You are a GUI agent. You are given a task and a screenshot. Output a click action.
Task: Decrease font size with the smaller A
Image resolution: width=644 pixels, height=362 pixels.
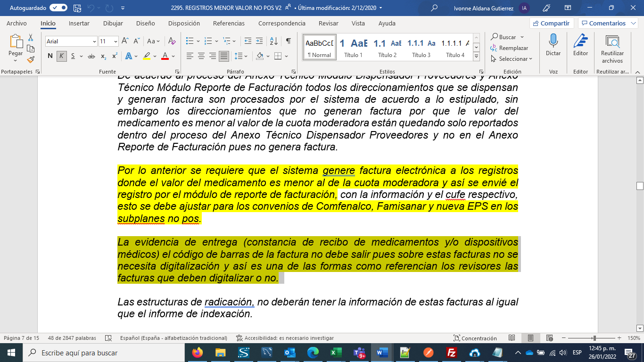click(137, 41)
